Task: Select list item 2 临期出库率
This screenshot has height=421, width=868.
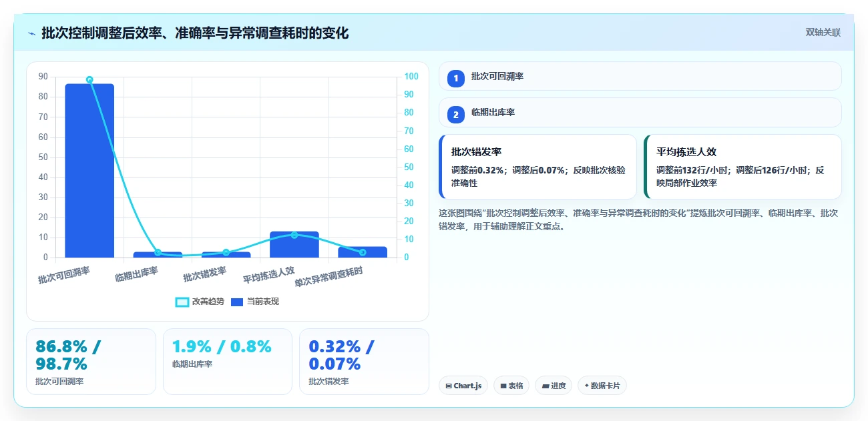Action: coord(640,113)
